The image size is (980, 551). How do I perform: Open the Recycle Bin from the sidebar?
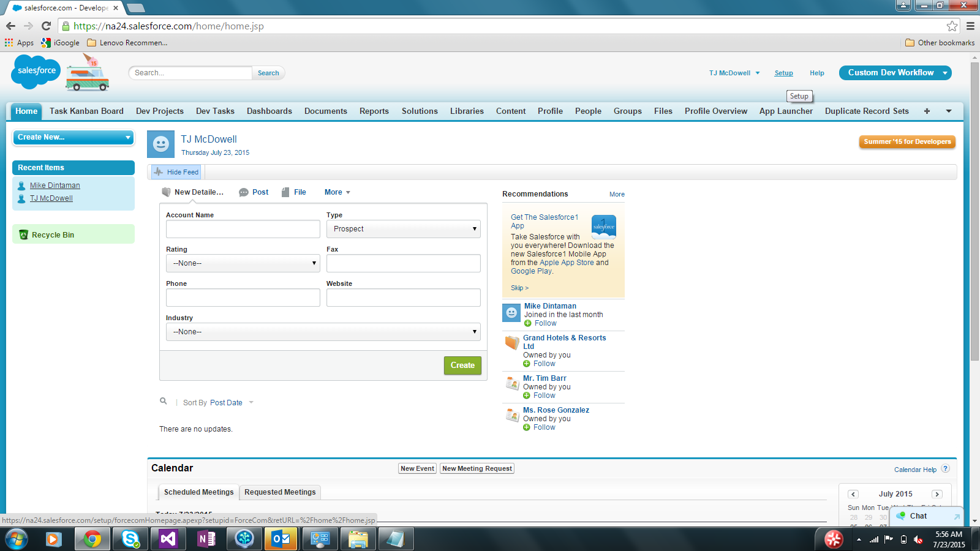coord(52,234)
